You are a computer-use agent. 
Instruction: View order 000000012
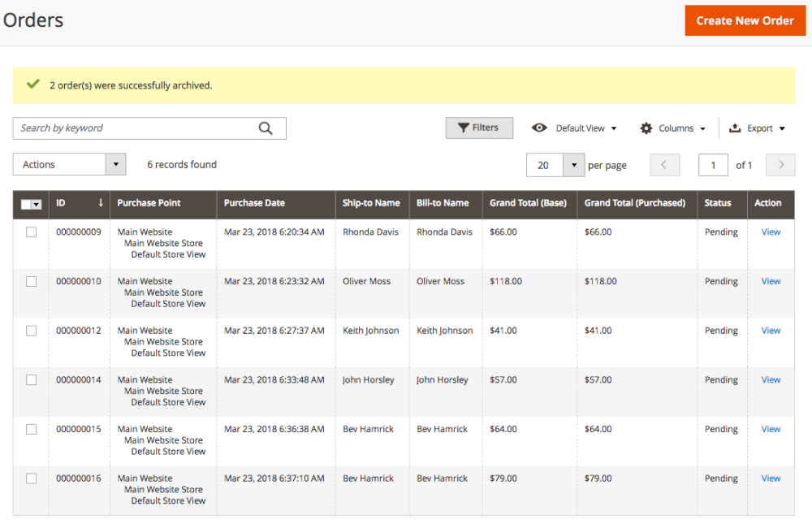tap(771, 331)
